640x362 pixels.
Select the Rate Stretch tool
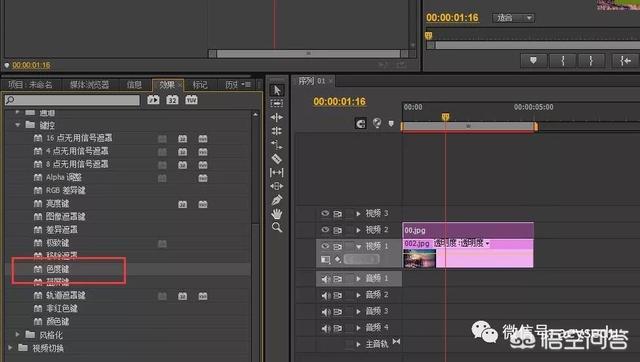[277, 145]
